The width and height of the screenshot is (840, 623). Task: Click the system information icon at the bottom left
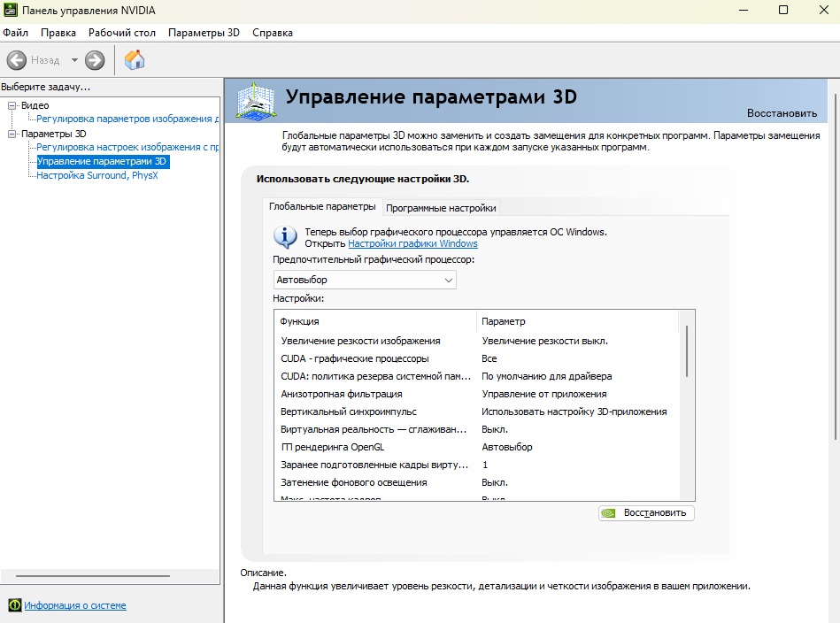point(15,605)
